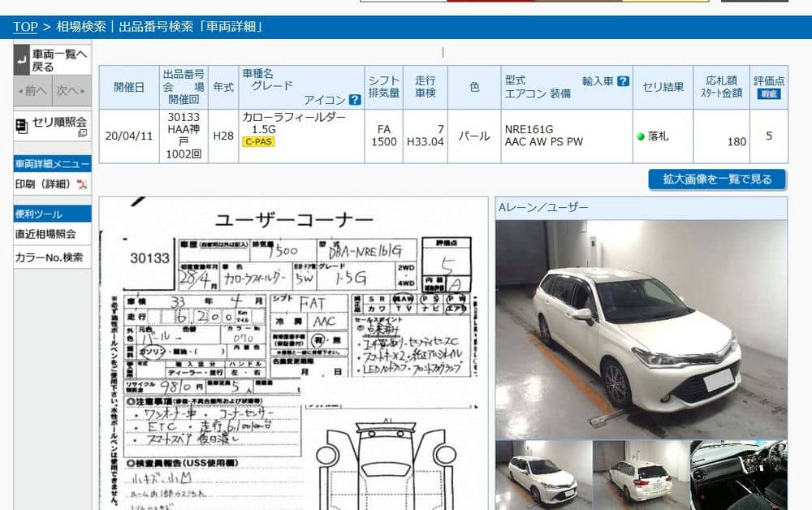Click the ユーザーコーナー auction sheet image

(x=293, y=353)
